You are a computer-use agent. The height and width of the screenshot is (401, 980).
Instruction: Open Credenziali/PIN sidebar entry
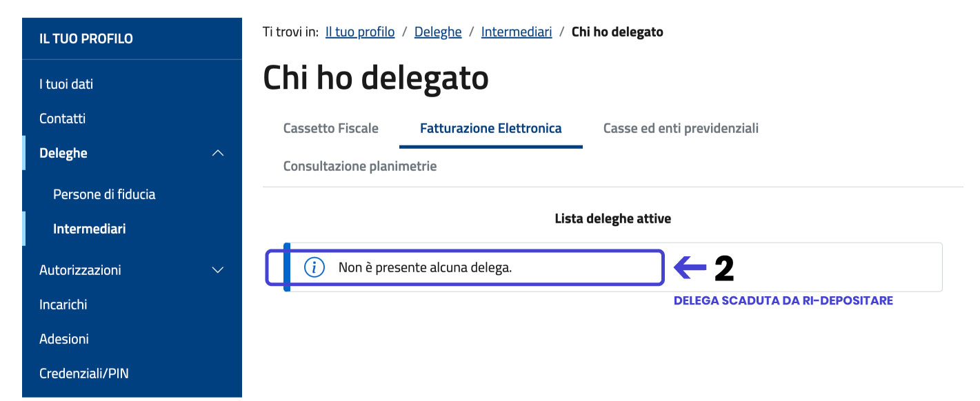(x=84, y=373)
